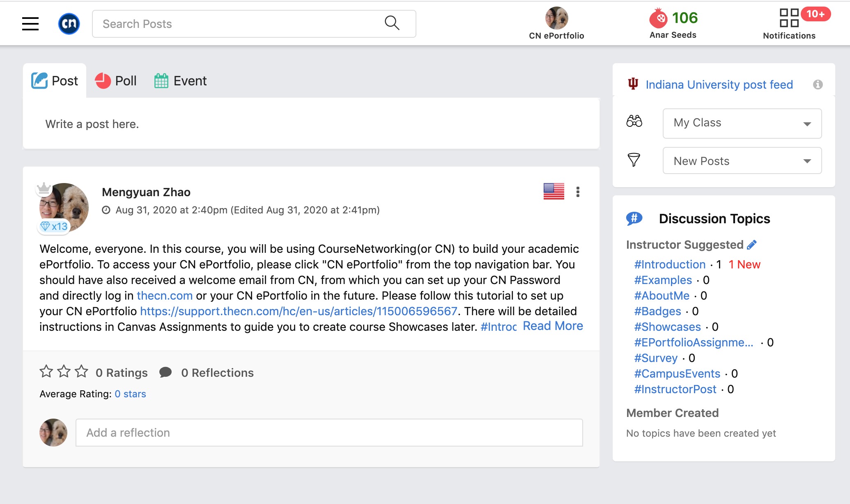The image size is (850, 504).
Task: Open Indiana University post feed link
Action: (x=719, y=85)
